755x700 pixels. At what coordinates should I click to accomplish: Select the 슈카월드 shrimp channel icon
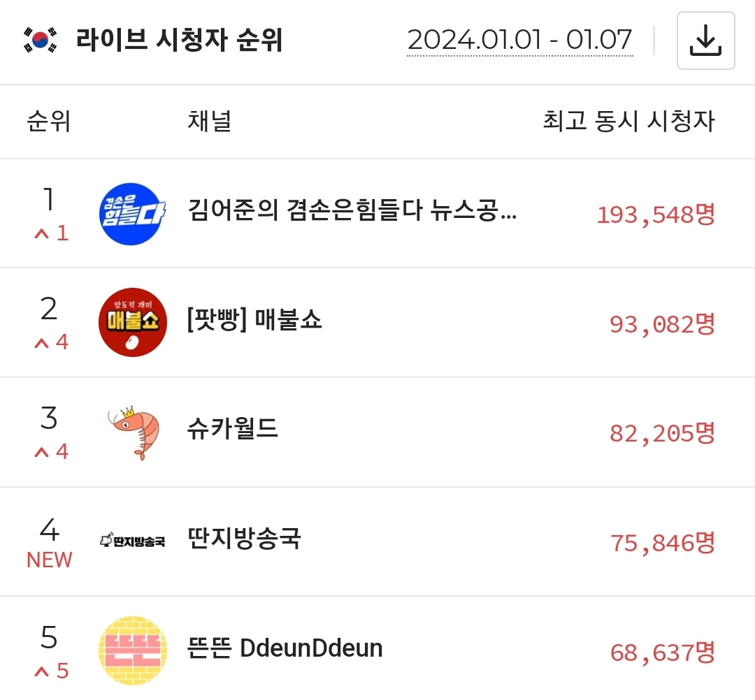click(132, 432)
